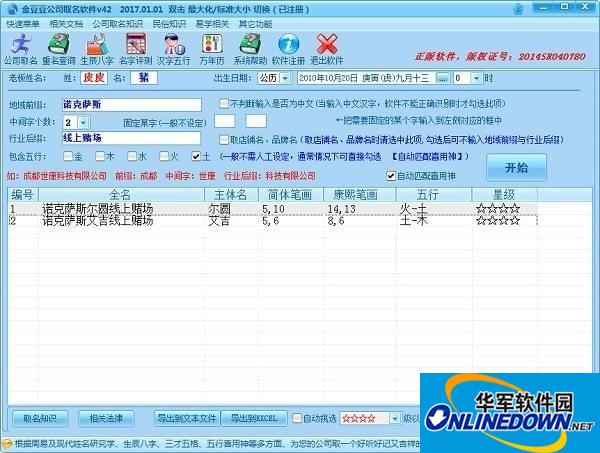Enable 不判断输入是否为中文 checkbox

tap(223, 103)
